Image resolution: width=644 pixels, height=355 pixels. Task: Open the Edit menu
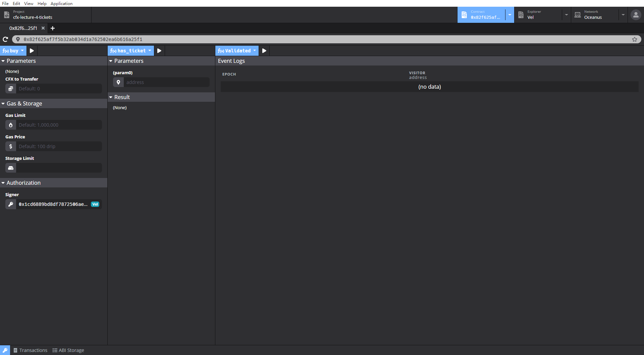(16, 3)
